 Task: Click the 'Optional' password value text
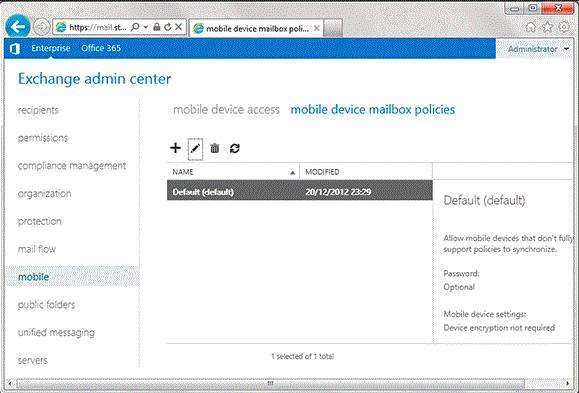pyautogui.click(x=459, y=287)
